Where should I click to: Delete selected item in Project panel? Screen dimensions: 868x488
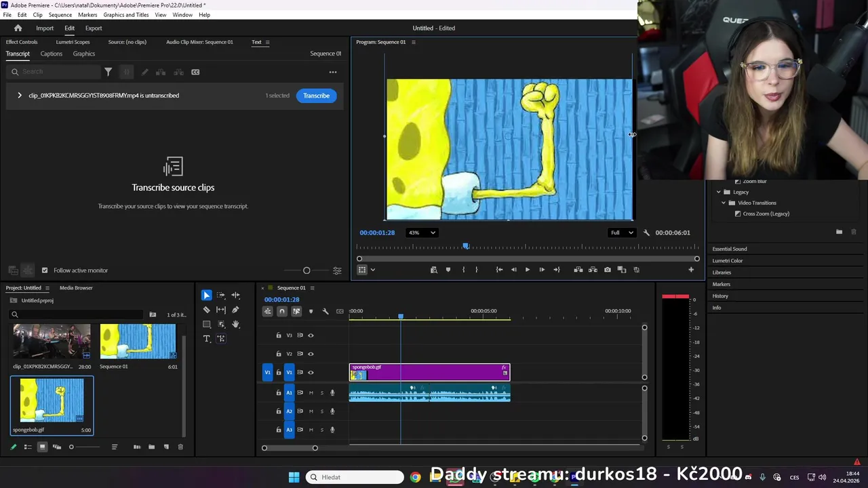click(180, 447)
